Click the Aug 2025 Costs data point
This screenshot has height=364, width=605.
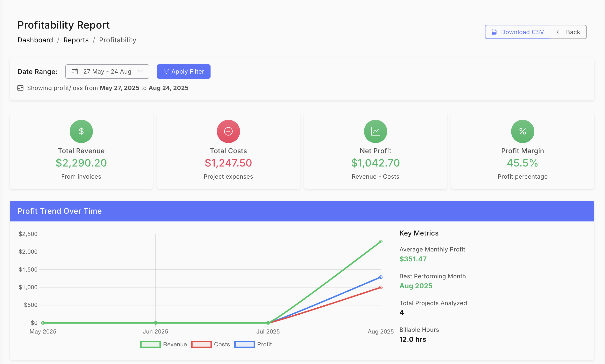tap(381, 288)
